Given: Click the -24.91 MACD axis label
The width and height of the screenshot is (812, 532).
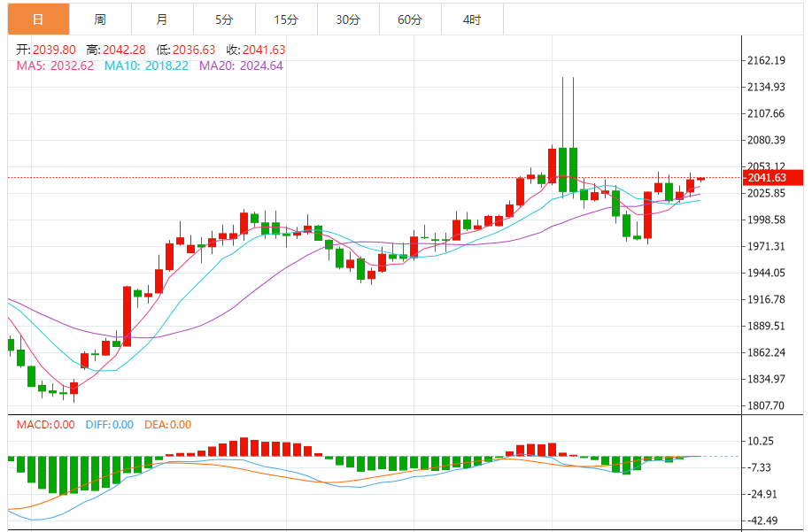Looking at the screenshot, I should (762, 494).
